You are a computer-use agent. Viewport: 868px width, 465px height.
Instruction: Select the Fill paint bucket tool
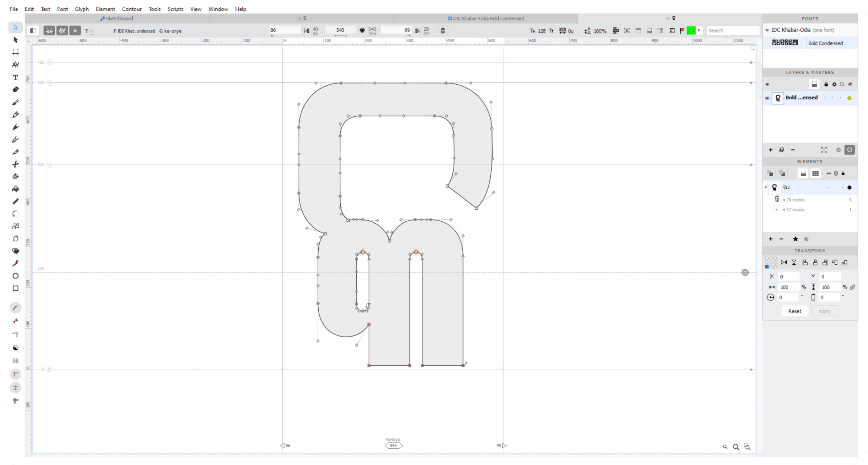click(15, 189)
